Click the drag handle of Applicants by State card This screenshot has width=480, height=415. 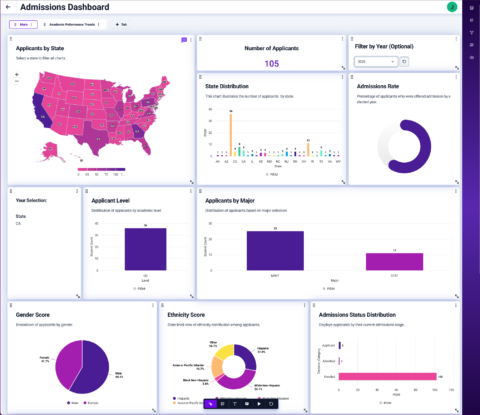(11, 39)
